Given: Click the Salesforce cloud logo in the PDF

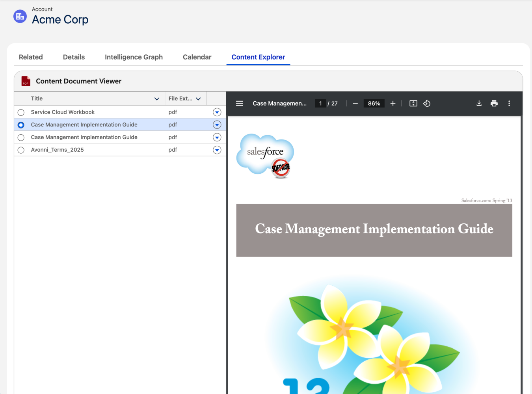Looking at the screenshot, I should click(265, 156).
